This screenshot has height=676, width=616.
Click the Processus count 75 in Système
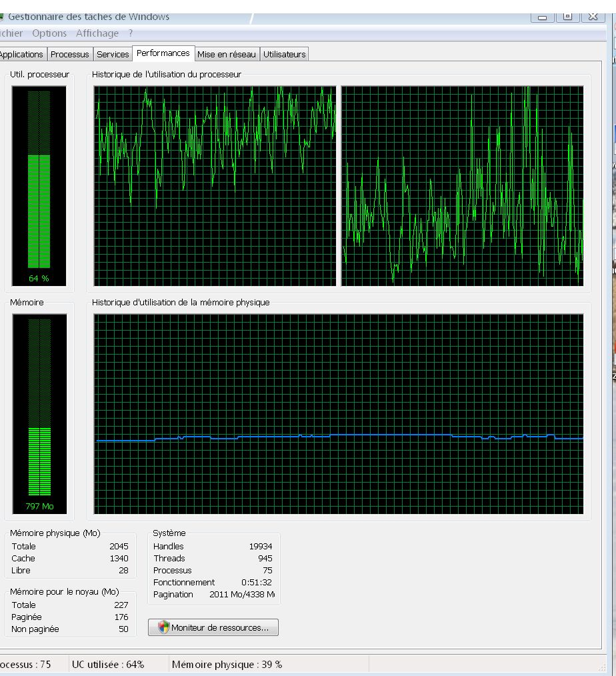(x=268, y=571)
